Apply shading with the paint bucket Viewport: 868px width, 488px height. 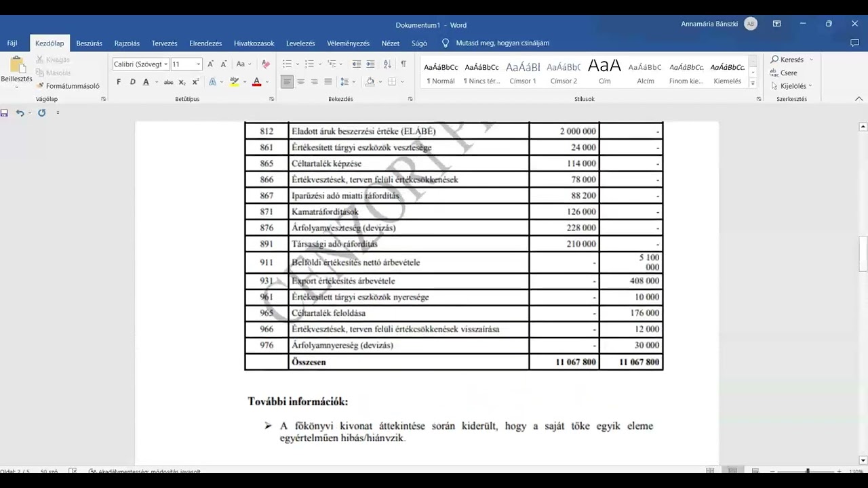370,82
